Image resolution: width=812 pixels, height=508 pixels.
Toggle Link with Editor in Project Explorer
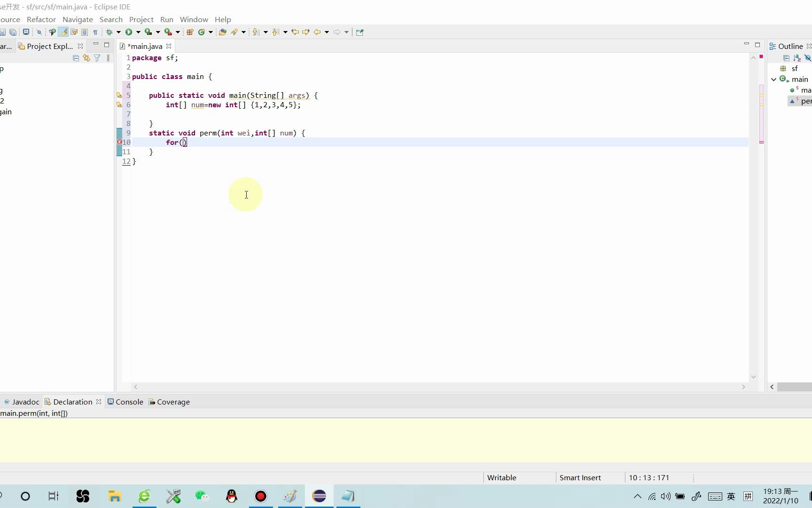pos(86,58)
